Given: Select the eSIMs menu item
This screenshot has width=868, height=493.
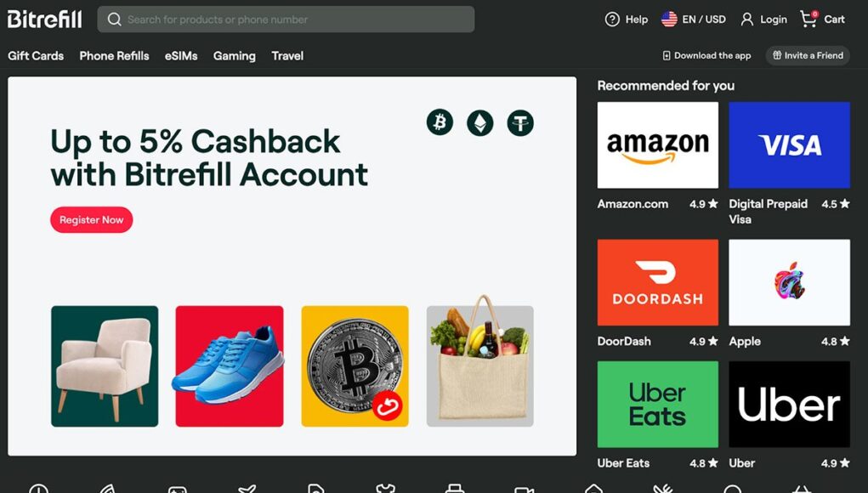Looking at the screenshot, I should [181, 56].
